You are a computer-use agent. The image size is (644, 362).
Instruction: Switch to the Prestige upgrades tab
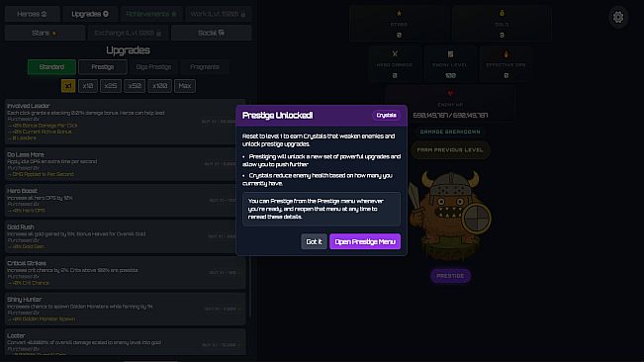(103, 67)
